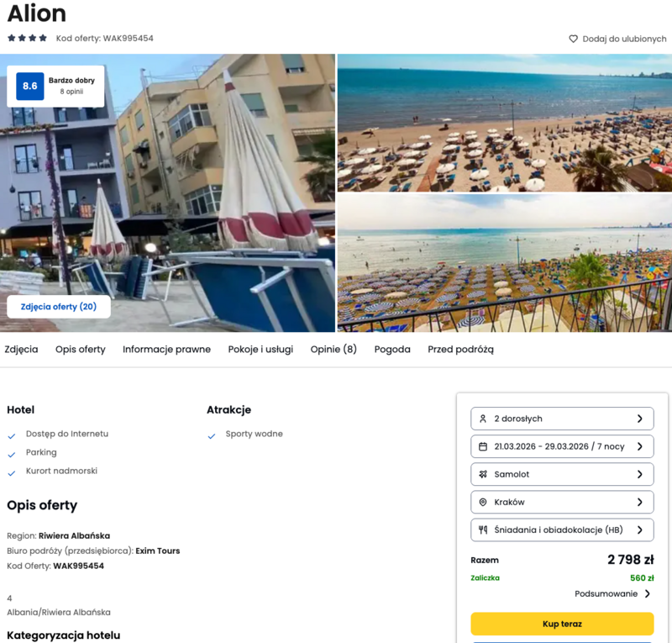Open Zdjęcia oferty (20) gallery button
Screen dimensions: 672x643
59,307
